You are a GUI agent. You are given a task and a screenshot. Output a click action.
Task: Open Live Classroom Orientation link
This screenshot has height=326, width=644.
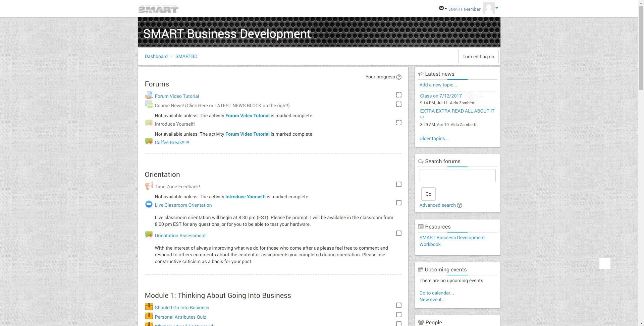183,205
